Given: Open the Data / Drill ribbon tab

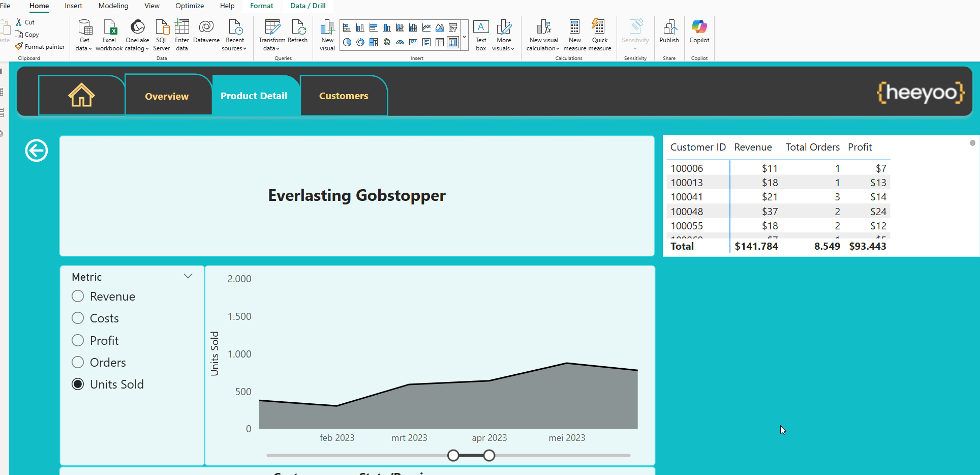Looking at the screenshot, I should pyautogui.click(x=308, y=6).
